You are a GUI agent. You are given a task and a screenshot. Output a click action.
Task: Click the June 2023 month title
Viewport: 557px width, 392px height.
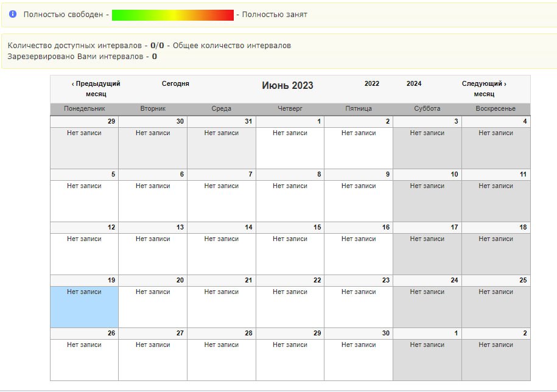point(287,86)
